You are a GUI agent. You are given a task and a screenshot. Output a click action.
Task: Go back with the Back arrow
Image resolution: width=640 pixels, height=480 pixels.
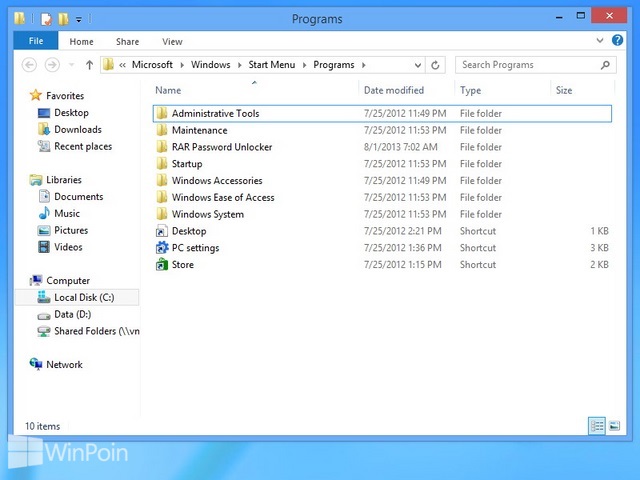click(29, 65)
